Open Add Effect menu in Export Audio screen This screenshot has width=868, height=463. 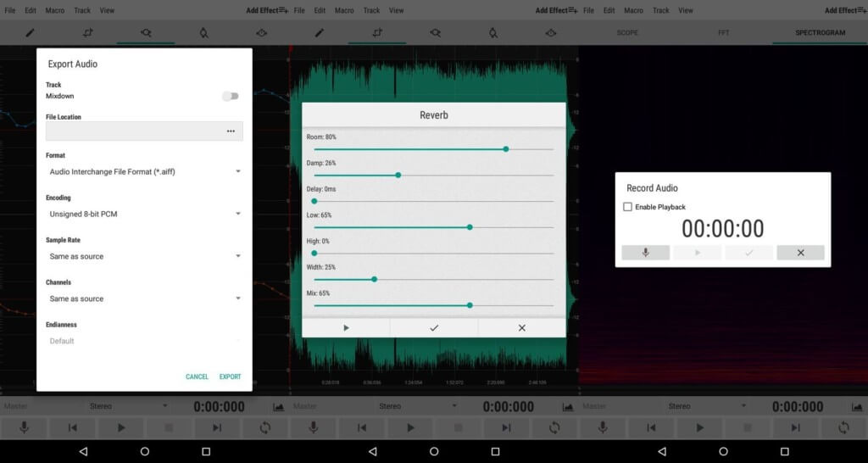[x=267, y=10]
